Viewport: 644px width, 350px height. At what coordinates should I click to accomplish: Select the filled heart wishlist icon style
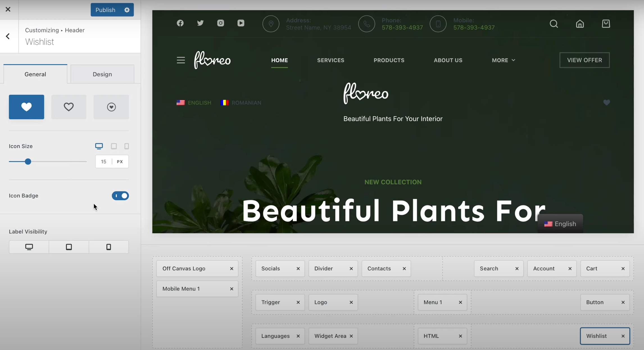[26, 107]
